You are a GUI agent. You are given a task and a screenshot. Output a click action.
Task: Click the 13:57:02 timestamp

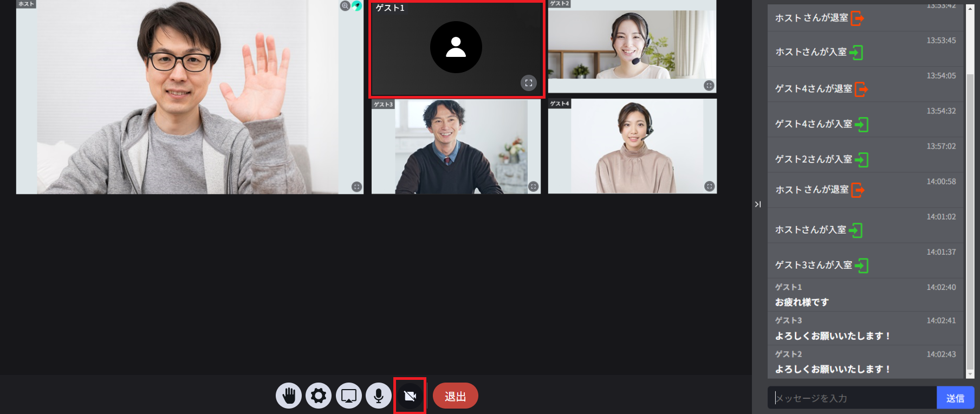(x=941, y=146)
